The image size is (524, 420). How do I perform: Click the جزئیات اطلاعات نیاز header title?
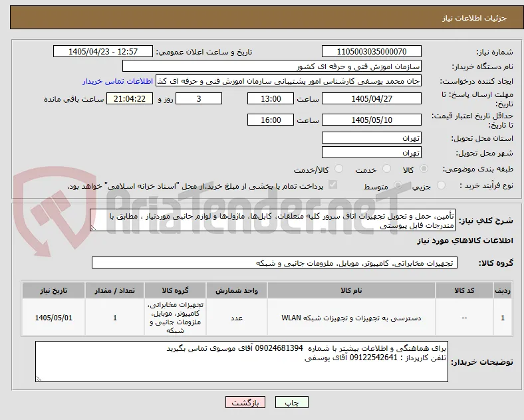coord(475,18)
